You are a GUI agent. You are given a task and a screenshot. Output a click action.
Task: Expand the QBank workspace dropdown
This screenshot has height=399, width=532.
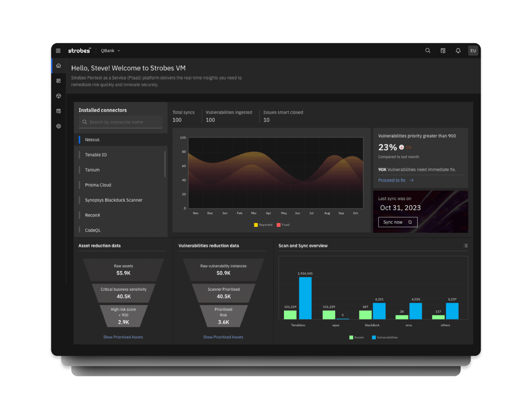tap(110, 51)
